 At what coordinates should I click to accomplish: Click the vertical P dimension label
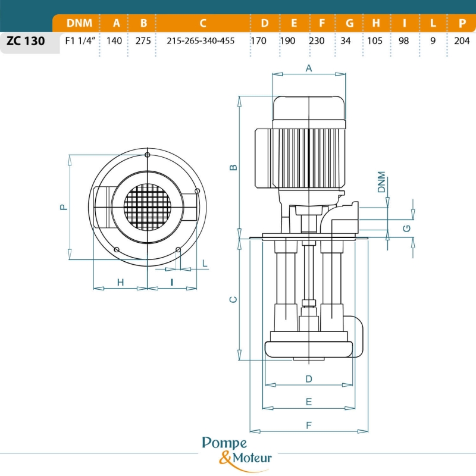click(63, 206)
